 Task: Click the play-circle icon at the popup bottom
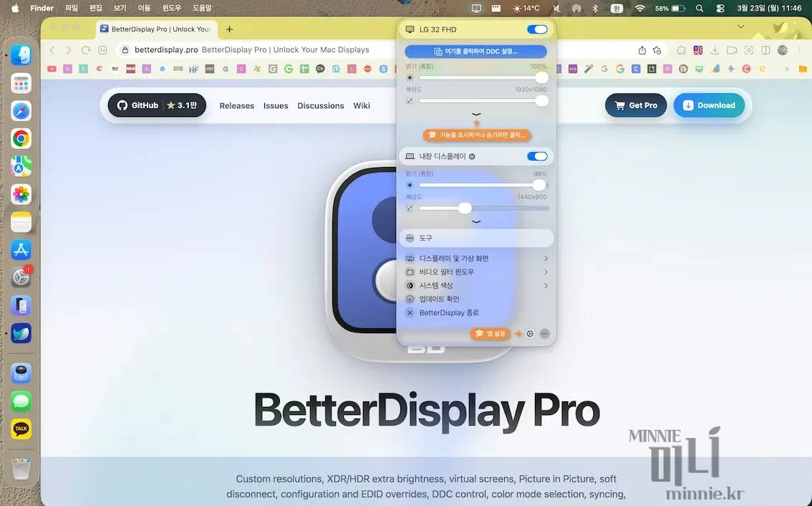pos(530,334)
